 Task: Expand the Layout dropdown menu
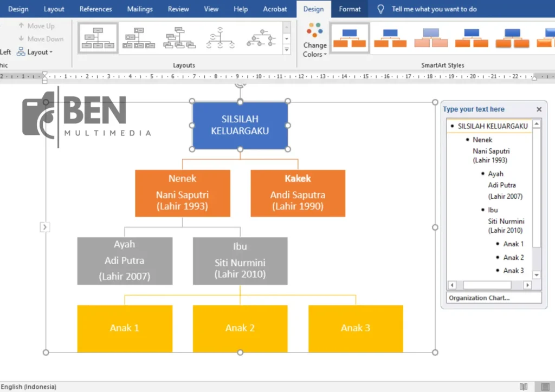click(x=35, y=52)
